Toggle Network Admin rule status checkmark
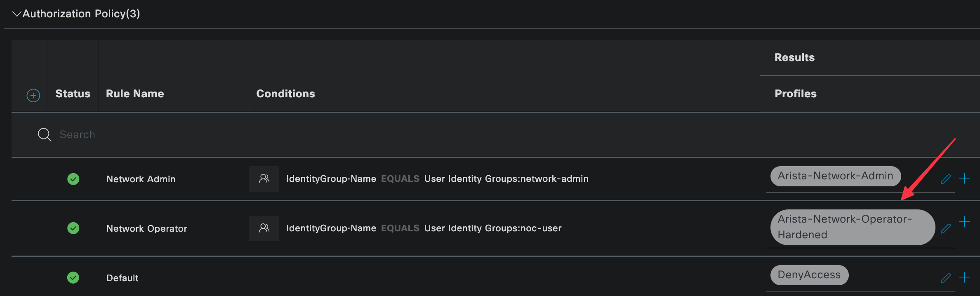Screen dimensions: 980x296 pyautogui.click(x=73, y=179)
